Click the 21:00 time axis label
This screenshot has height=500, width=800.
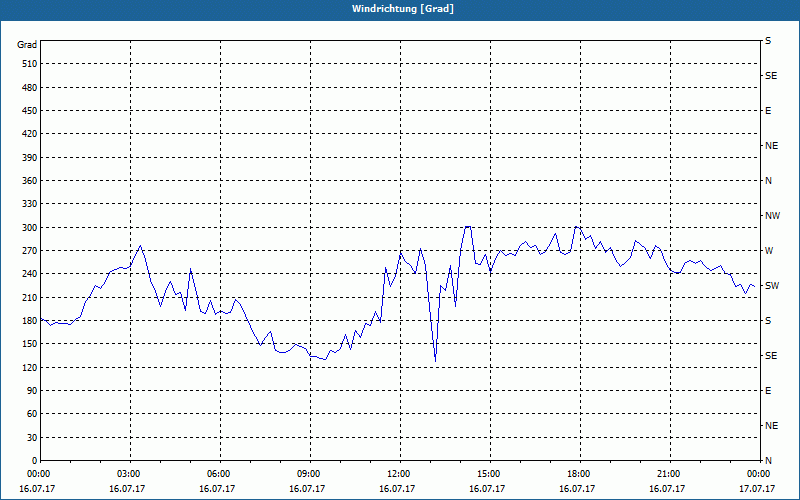pos(669,474)
